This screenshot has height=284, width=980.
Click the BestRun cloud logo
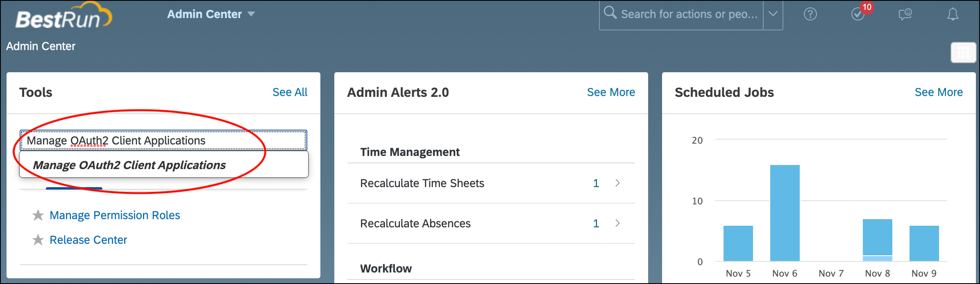[64, 16]
